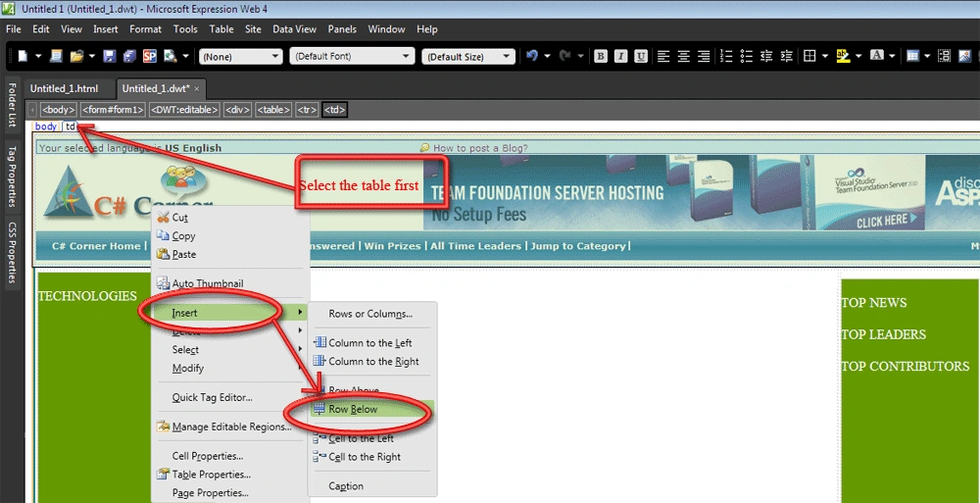Increase indent position icon
Screen dimensions: 980x503
click(786, 56)
